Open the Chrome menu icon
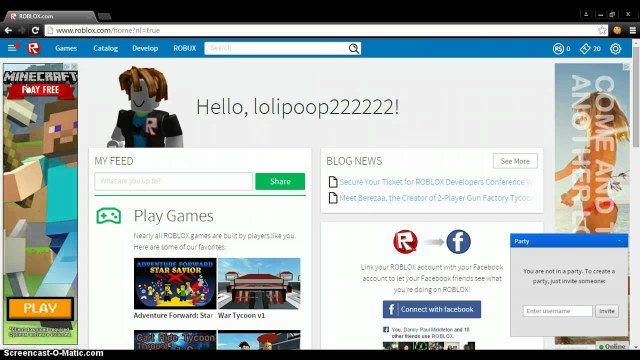640x360 pixels. click(633, 30)
